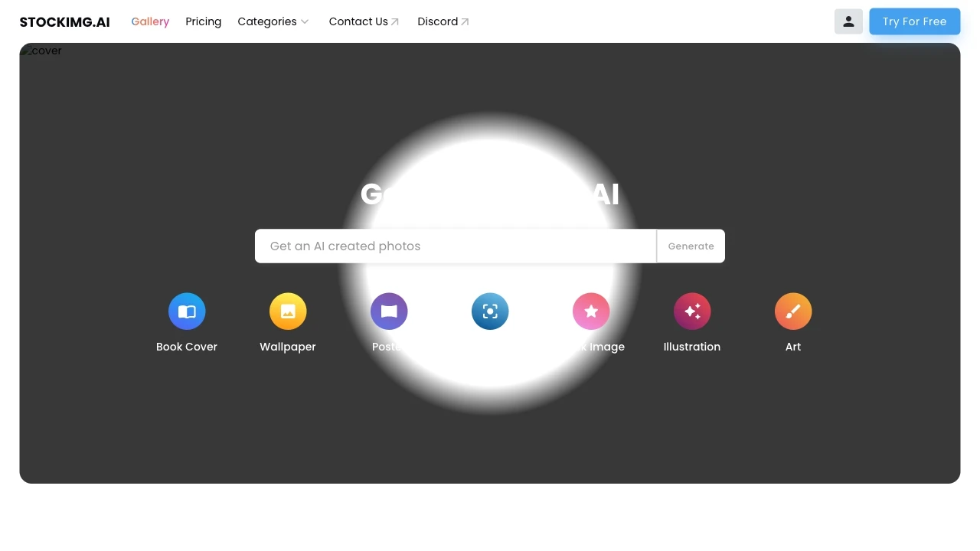Image resolution: width=980 pixels, height=551 pixels.
Task: Select the Book Cover category icon
Action: [x=187, y=311]
